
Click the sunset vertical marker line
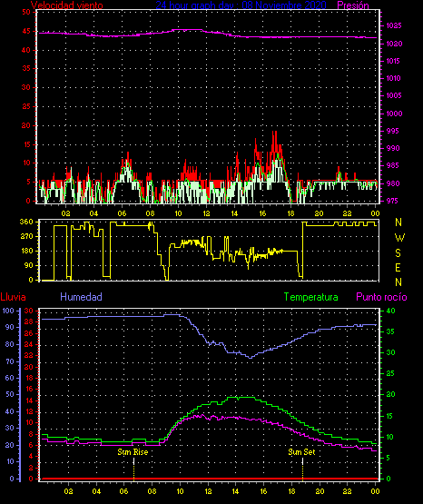tap(302, 469)
